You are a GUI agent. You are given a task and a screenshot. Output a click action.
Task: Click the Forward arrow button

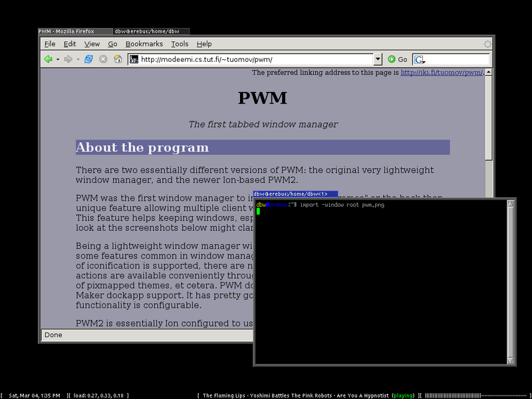pyautogui.click(x=68, y=59)
